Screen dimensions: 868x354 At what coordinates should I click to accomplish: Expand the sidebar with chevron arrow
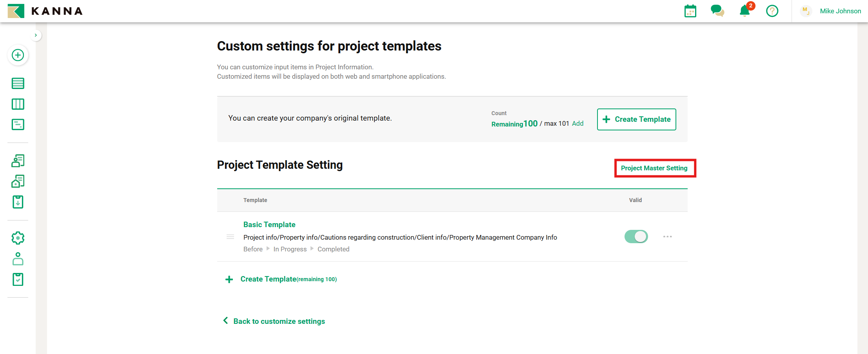click(36, 35)
